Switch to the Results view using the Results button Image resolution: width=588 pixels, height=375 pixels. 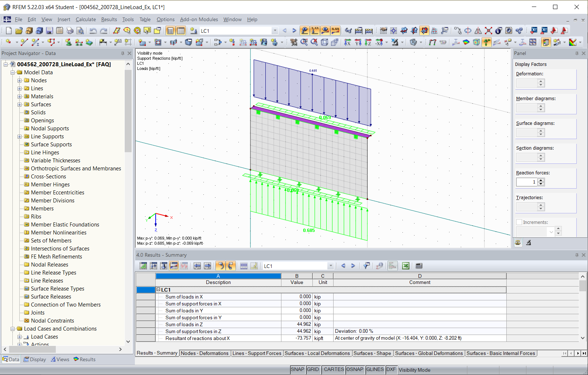84,359
